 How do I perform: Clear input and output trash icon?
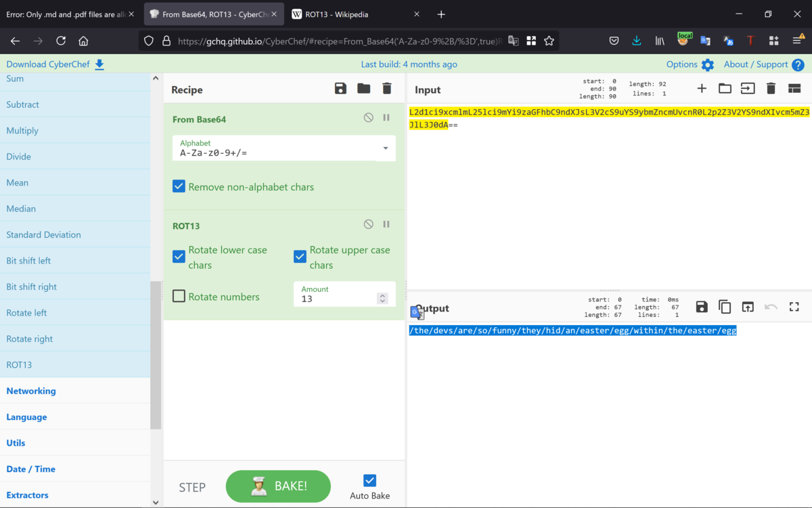(x=771, y=89)
